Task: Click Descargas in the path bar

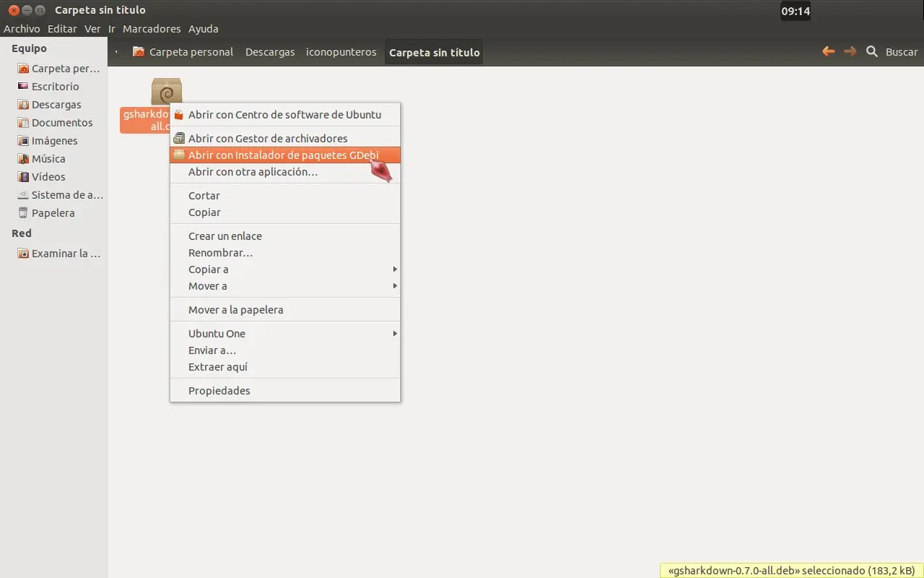Action: coord(270,52)
